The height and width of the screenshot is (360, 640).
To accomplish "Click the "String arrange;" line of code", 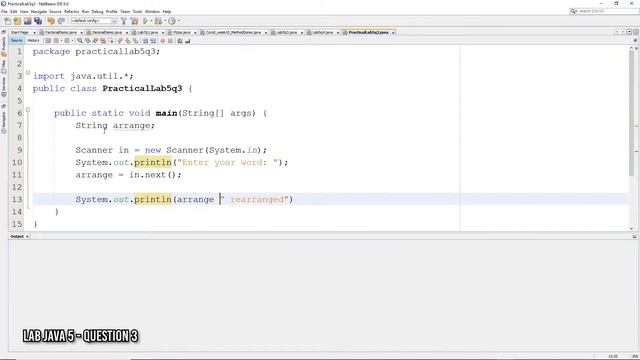I will coord(115,126).
